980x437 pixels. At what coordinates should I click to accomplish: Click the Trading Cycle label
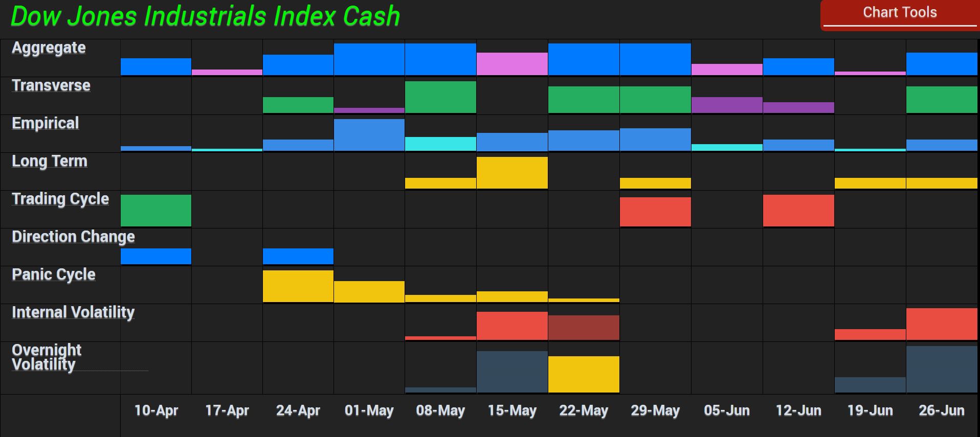click(60, 199)
